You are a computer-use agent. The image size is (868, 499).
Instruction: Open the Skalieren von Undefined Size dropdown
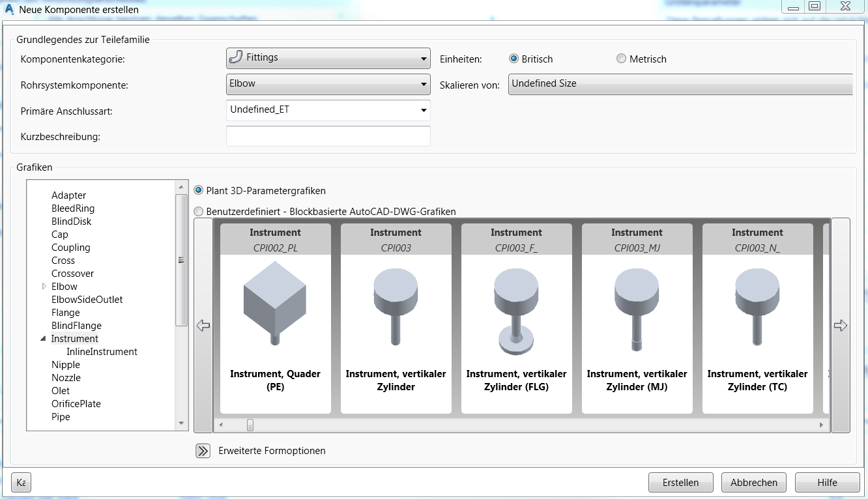680,84
